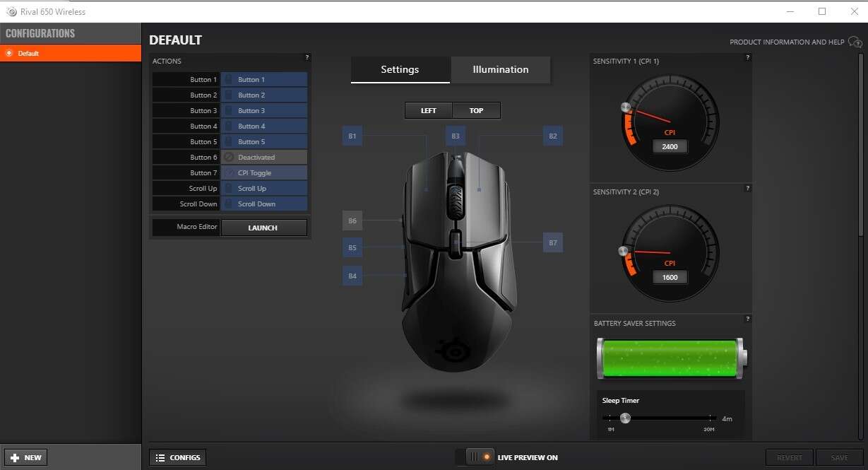Image resolution: width=868 pixels, height=470 pixels.
Task: Select the B3 scroll wheel button marker
Action: click(x=456, y=136)
